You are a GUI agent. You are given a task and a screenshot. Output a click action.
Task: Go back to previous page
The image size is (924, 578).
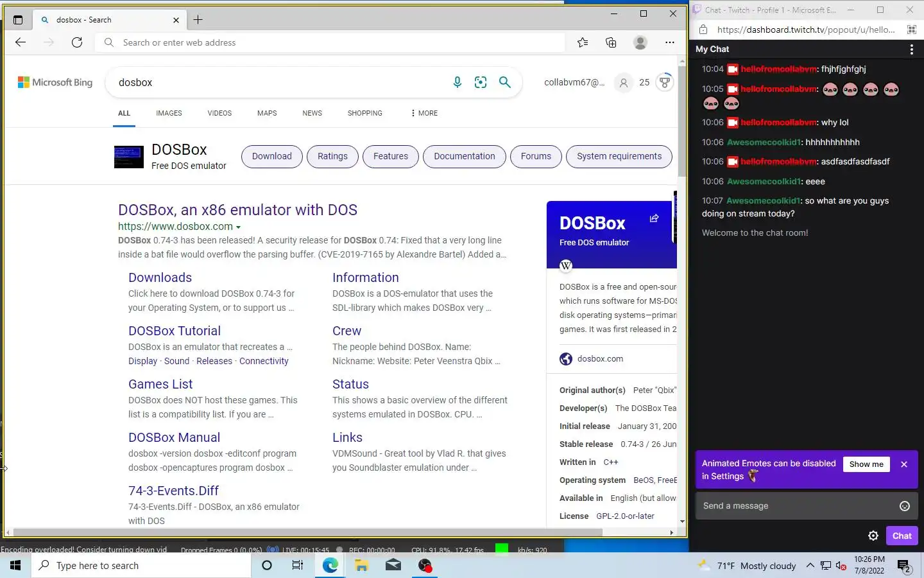coord(21,42)
